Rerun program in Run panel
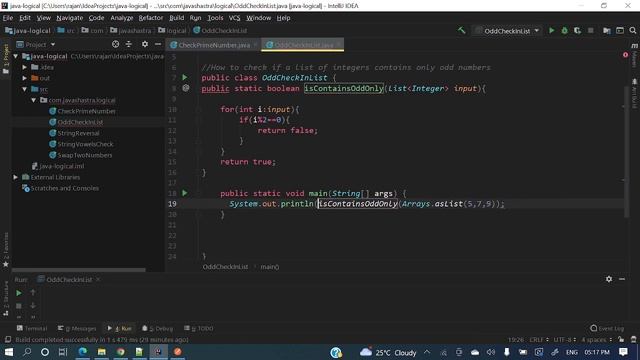This screenshot has height=360, width=640. (x=19, y=293)
